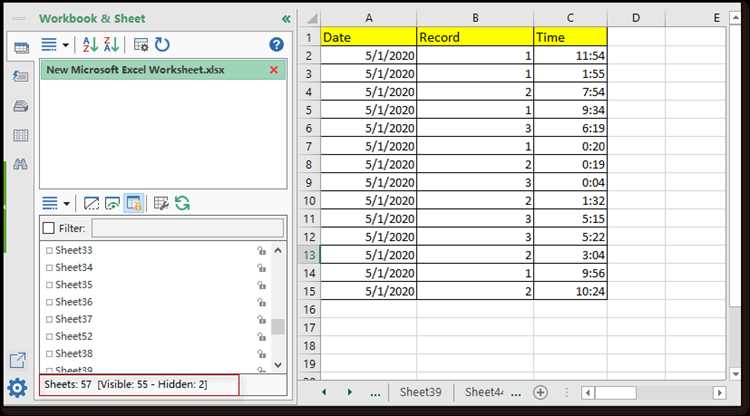Click the lock icon for Sheet36
This screenshot has width=750, height=416.
(x=261, y=302)
